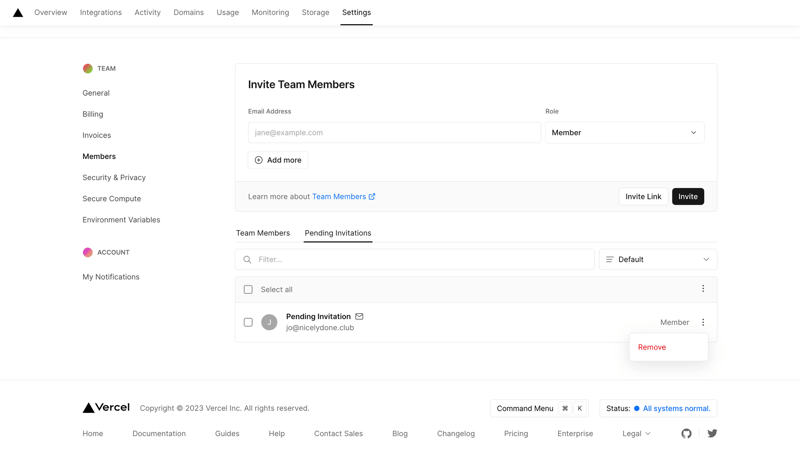
Task: Open the Documentation footer link
Action: [159, 434]
